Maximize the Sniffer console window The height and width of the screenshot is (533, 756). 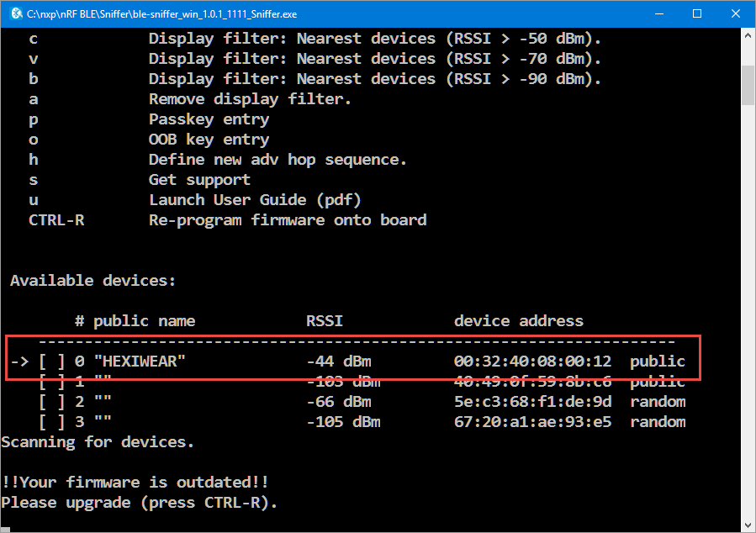click(x=697, y=14)
